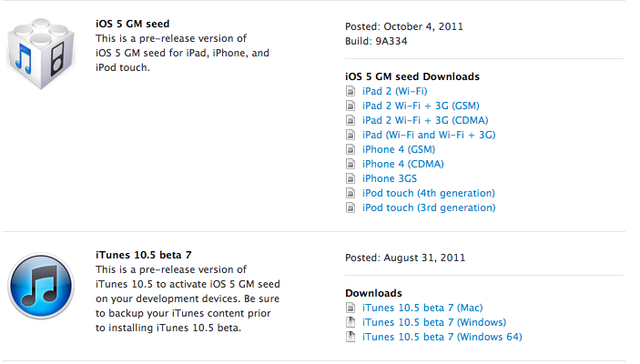Click file icon beside iPhone 3GS
The height and width of the screenshot is (364, 640).
[350, 178]
